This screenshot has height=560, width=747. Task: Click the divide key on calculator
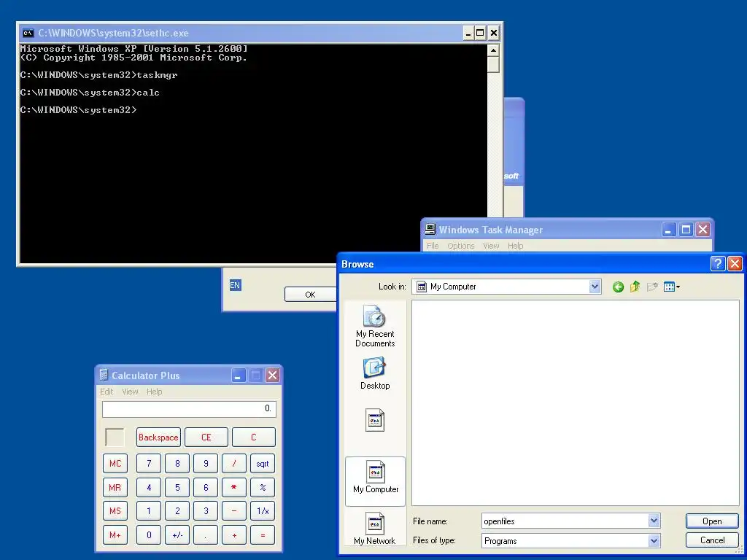pos(234,463)
